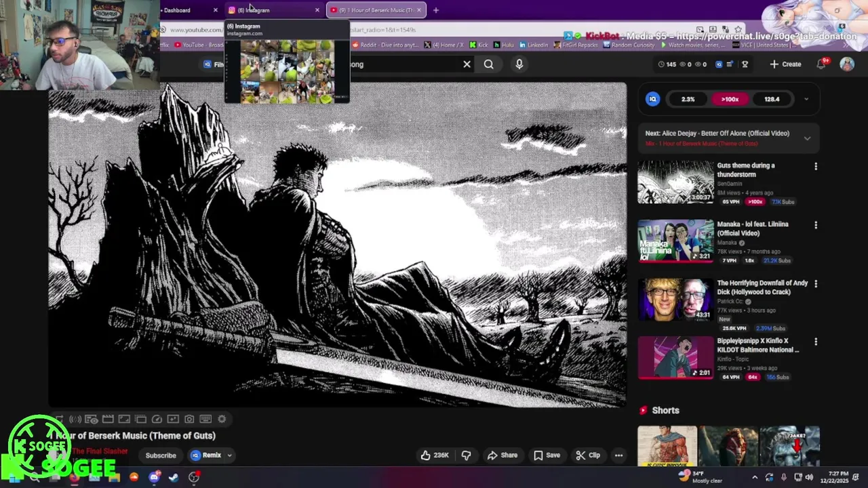
Task: Click the Remix button
Action: click(x=206, y=455)
